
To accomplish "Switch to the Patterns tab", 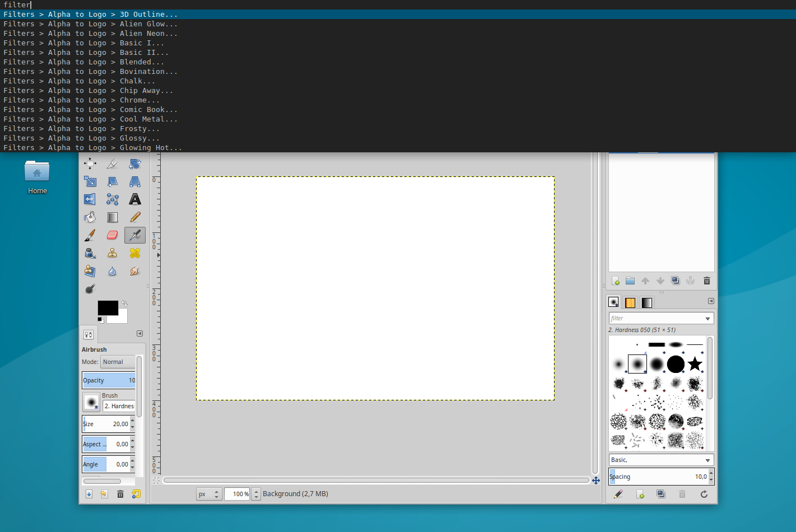I will point(630,301).
